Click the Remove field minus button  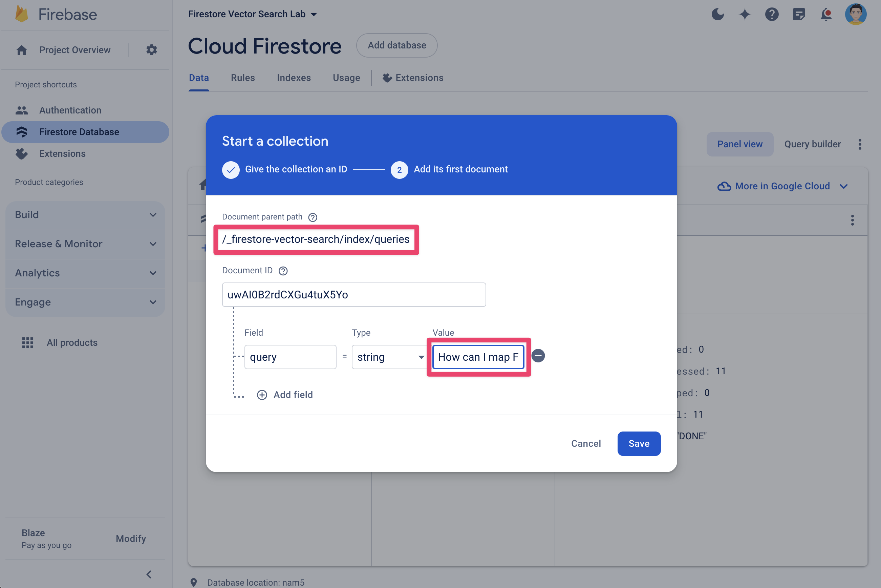click(538, 356)
